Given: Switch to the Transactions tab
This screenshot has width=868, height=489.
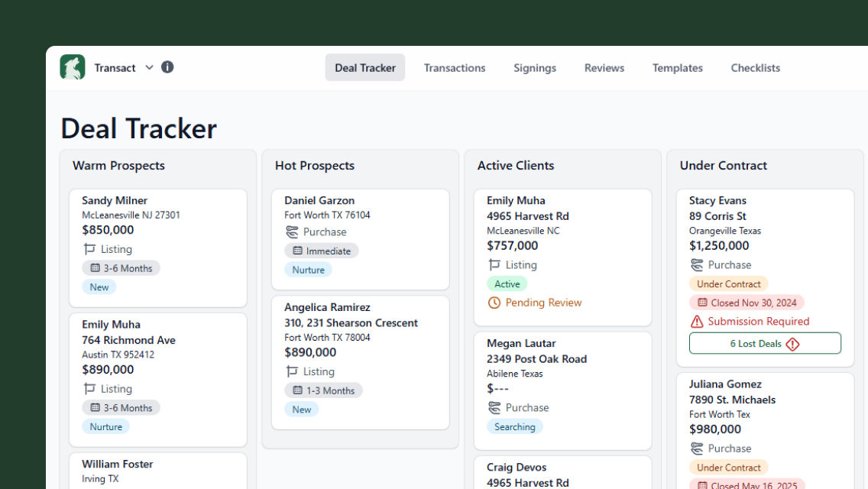Looking at the screenshot, I should point(455,67).
